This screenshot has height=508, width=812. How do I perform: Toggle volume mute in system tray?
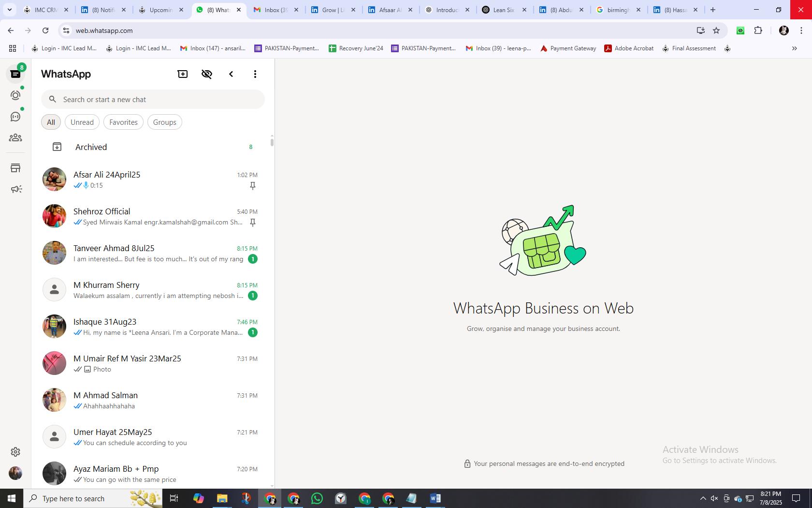[714, 498]
